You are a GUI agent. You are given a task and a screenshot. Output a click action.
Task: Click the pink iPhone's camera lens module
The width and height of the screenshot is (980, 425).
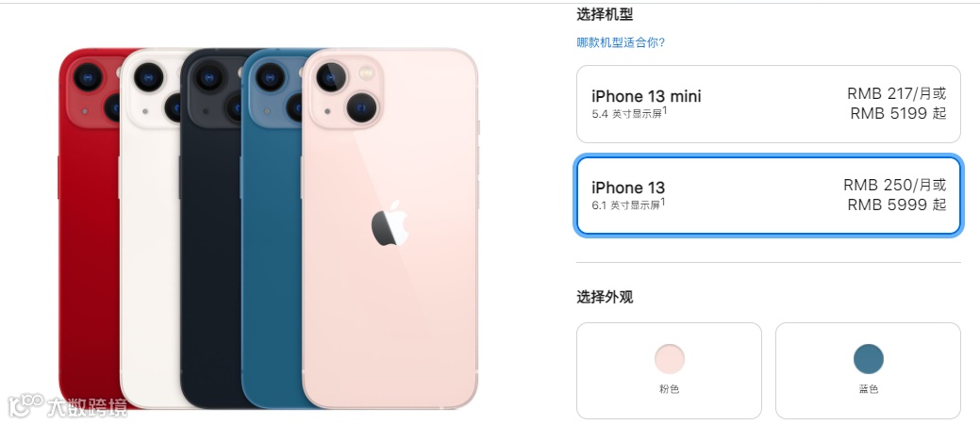coord(345,91)
